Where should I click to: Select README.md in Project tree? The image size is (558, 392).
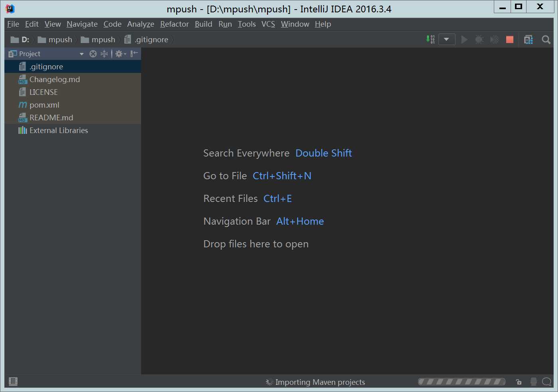pyautogui.click(x=73, y=118)
